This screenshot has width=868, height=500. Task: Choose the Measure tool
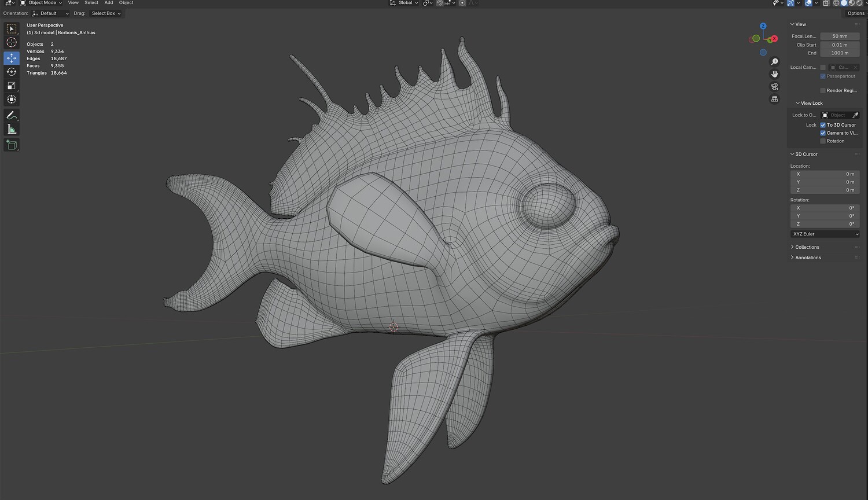(x=12, y=129)
